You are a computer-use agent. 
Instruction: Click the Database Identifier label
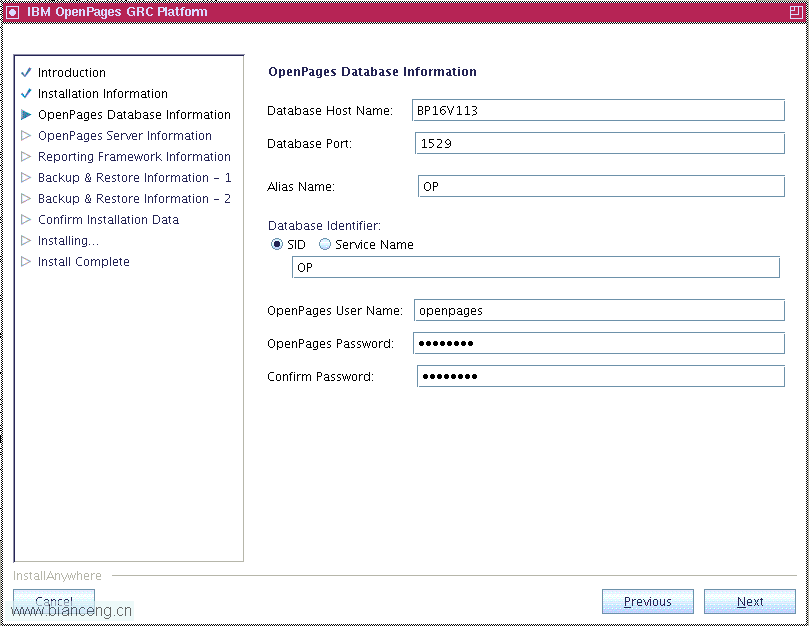[x=324, y=226]
